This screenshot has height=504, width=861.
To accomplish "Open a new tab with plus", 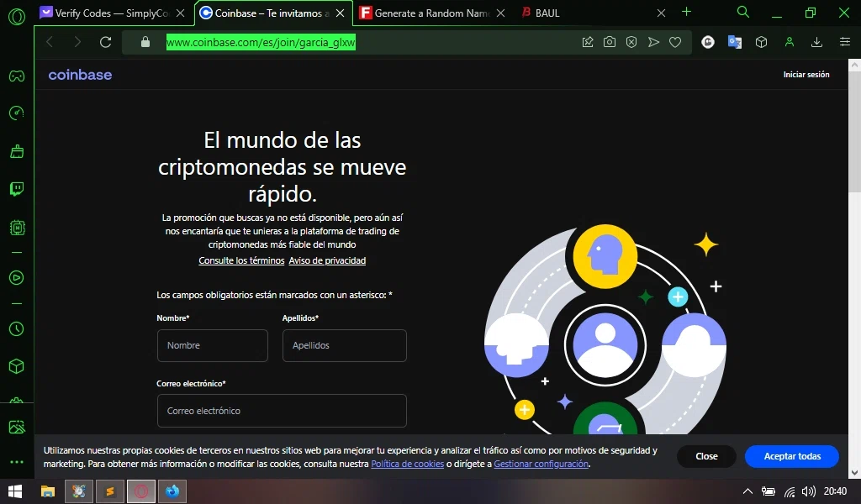I will tap(686, 12).
